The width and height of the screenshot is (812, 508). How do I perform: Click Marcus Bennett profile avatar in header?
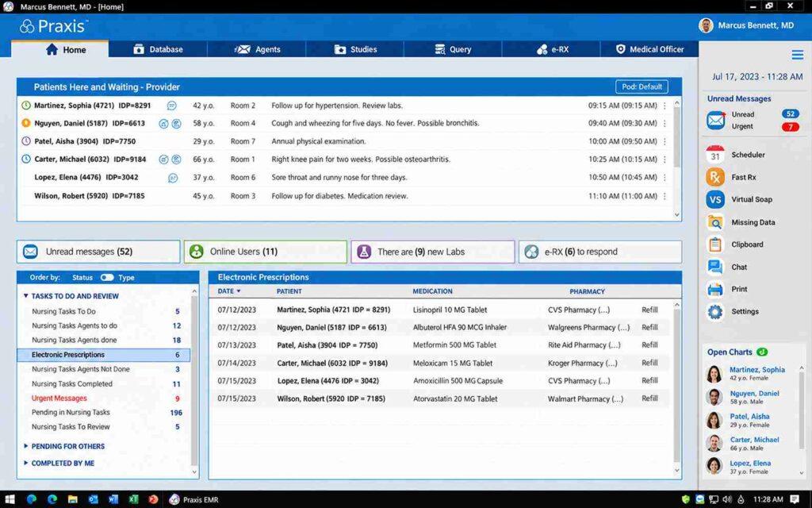click(x=706, y=25)
